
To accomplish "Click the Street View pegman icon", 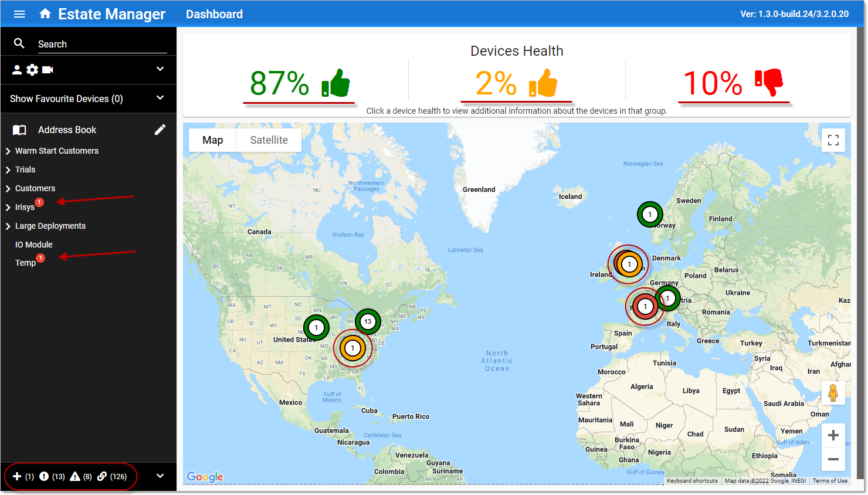I will coord(833,393).
